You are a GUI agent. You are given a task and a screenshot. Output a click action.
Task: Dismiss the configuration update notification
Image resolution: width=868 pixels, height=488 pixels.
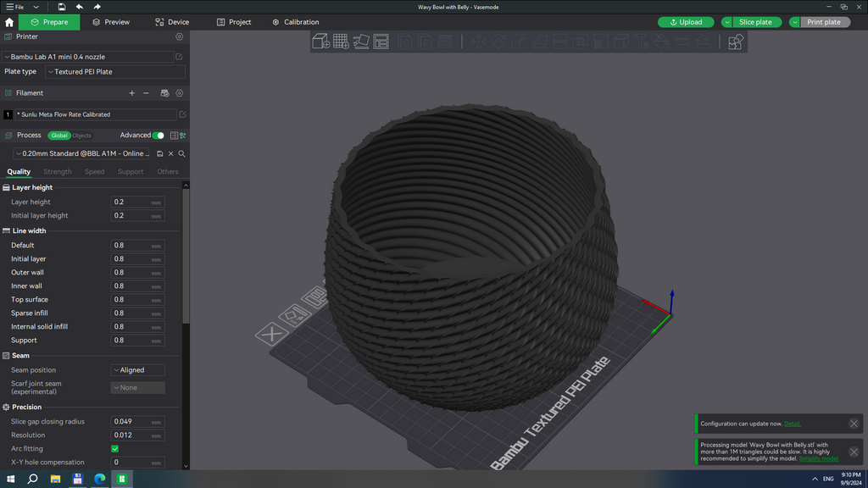click(854, 424)
